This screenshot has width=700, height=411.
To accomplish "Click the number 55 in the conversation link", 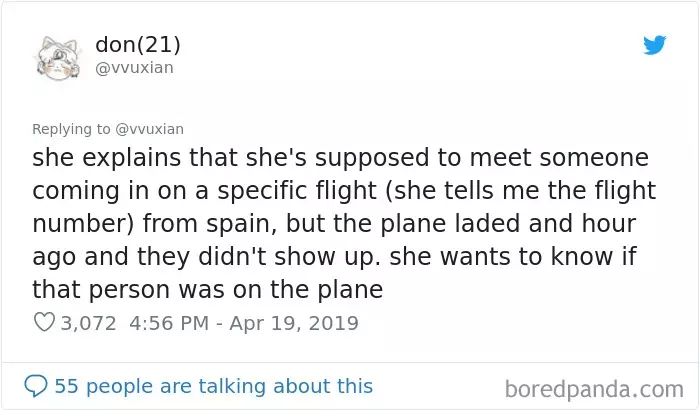I will (67, 386).
